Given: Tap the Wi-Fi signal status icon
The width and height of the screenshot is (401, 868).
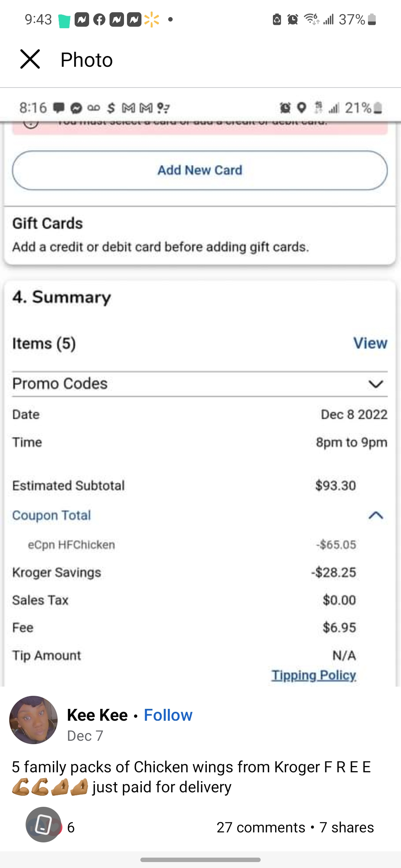Looking at the screenshot, I should 311,19.
